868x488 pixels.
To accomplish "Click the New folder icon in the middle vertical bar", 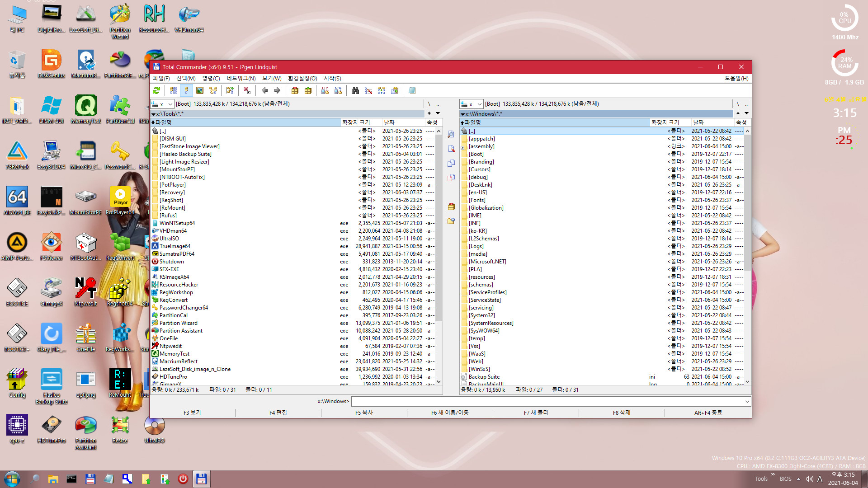I will 451,221.
